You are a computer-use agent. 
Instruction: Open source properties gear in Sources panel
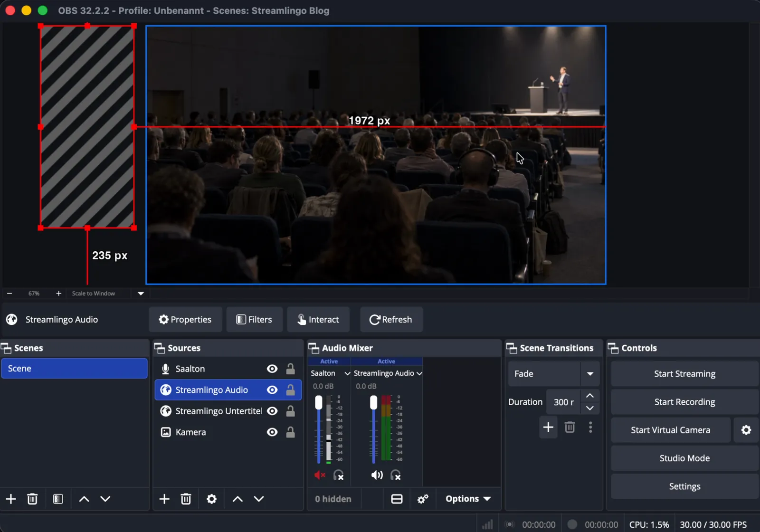[212, 499]
